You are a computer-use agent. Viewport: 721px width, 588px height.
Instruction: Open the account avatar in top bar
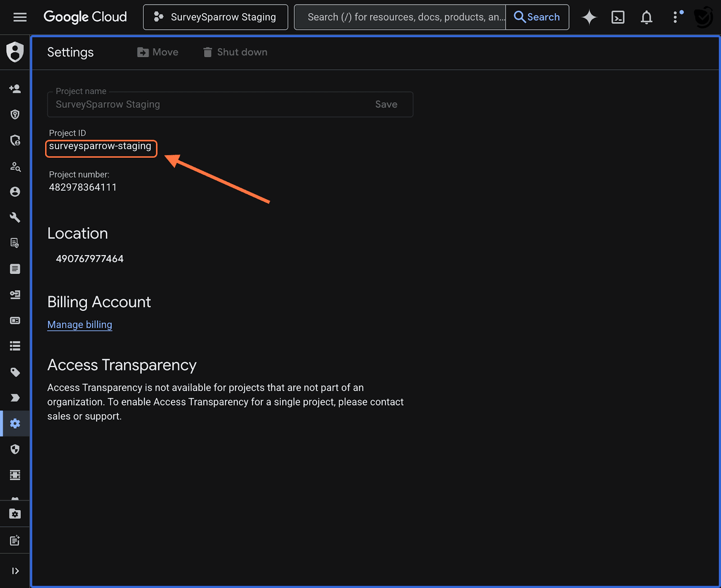(x=703, y=17)
